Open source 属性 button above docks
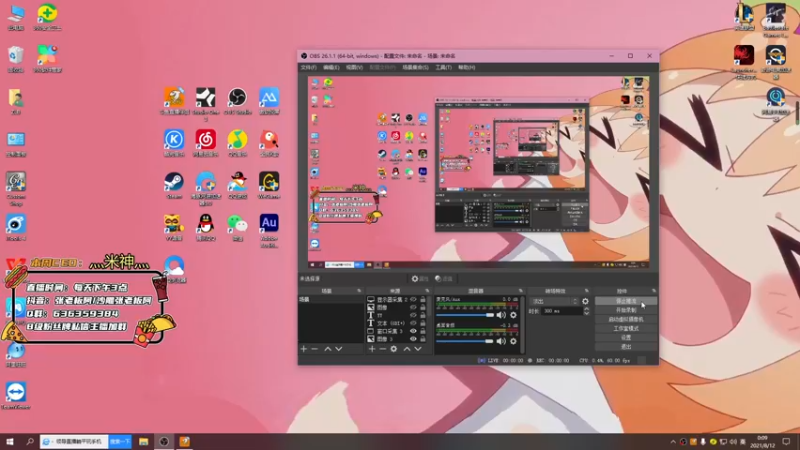Viewport: 800px width, 450px height. coord(420,279)
